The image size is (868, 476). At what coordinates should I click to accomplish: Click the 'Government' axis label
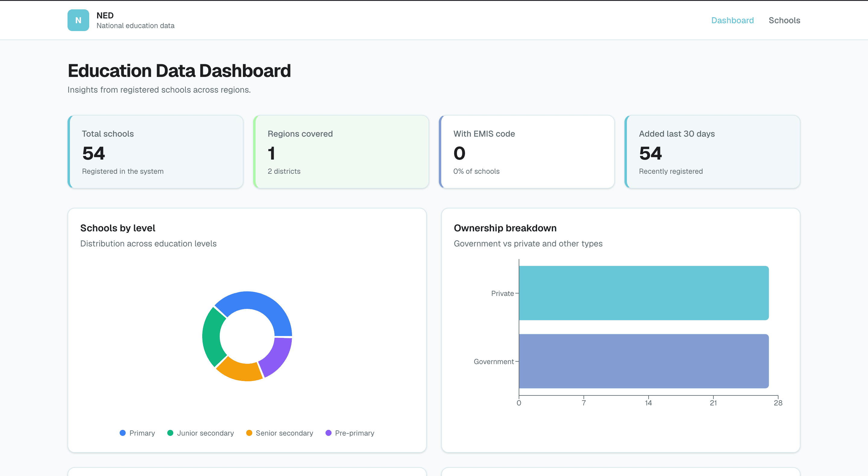pos(494,362)
